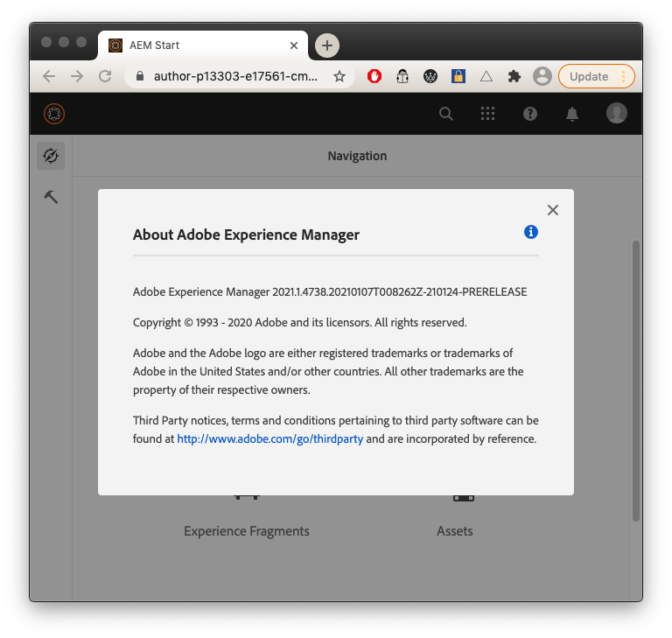Open Chrome three-dot menu
Screen dimensions: 672x638
624,76
